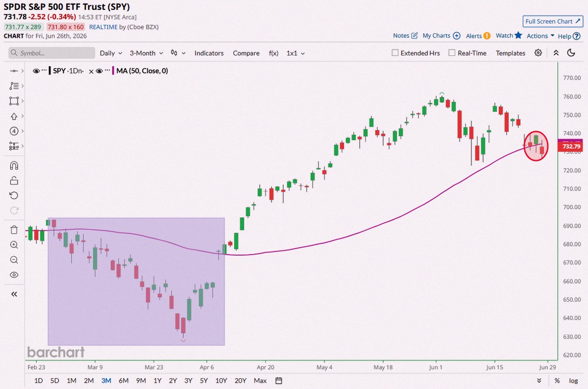This screenshot has width=588, height=389.
Task: Open the Fibonacci and list tools icon
Action: (x=14, y=86)
